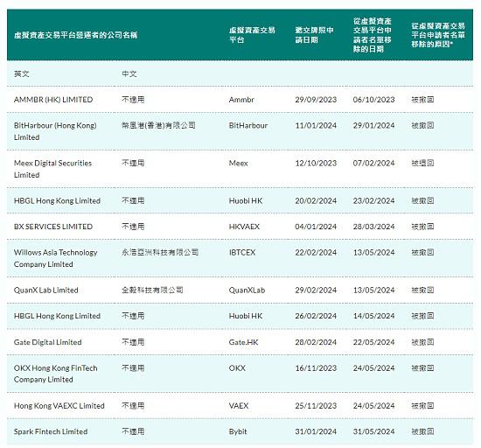Click the application date 29/09/2023

click(316, 100)
